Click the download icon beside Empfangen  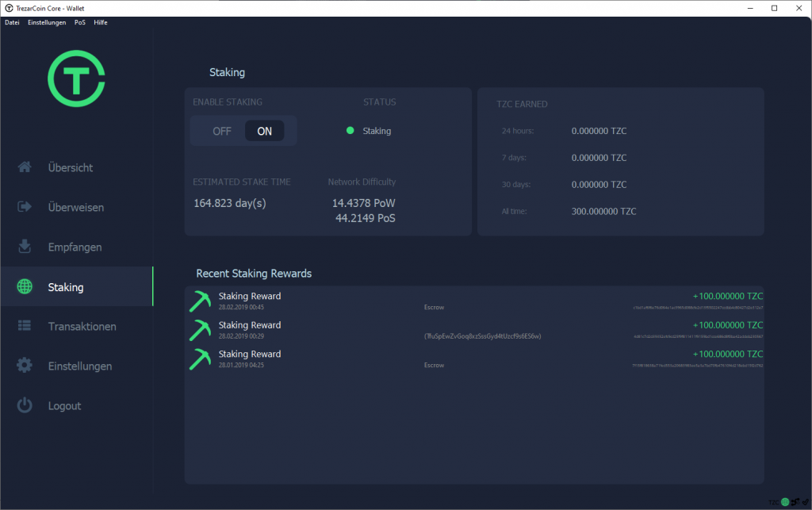(25, 246)
